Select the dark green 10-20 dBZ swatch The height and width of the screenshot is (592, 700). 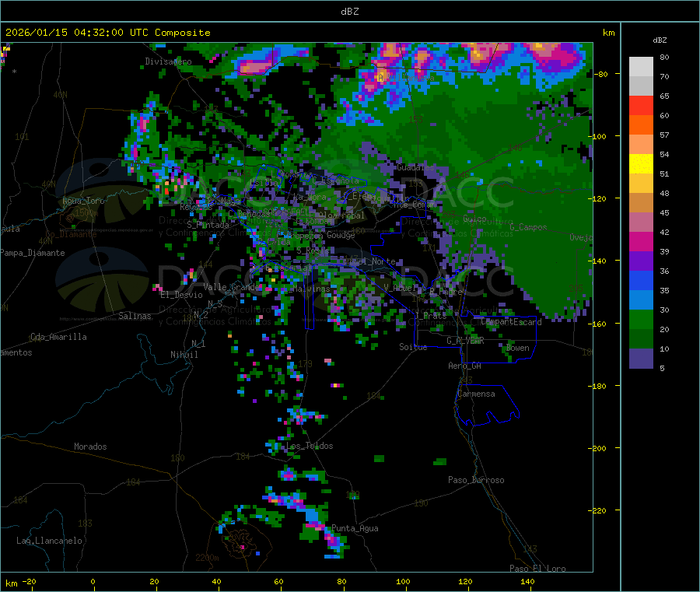click(x=641, y=339)
